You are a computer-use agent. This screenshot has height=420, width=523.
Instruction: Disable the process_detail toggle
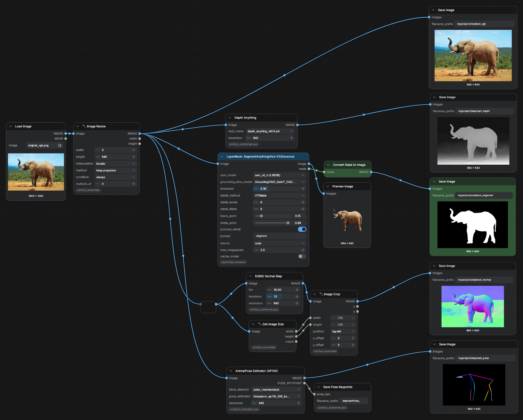pos(302,229)
